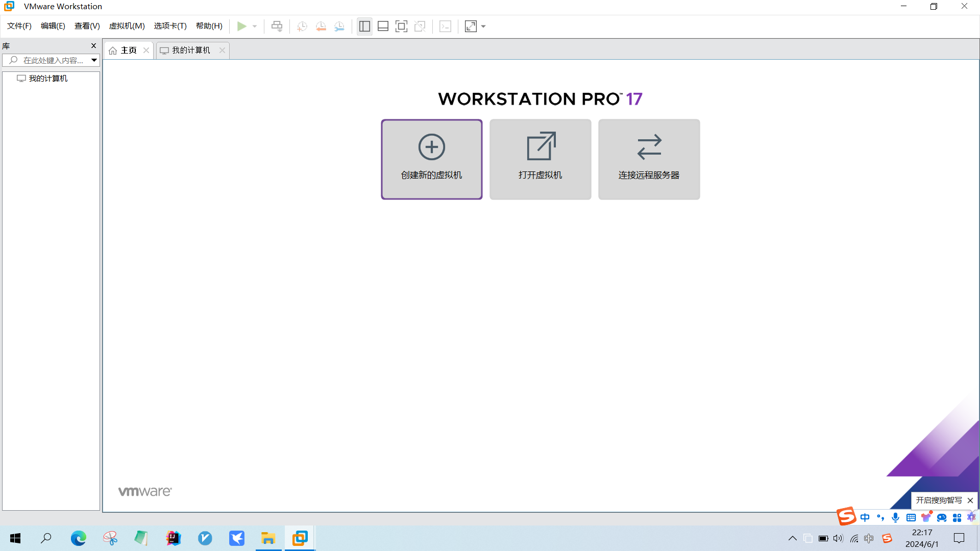Enter full screen mode icon
Screen dimensions: 980x551
[401, 26]
